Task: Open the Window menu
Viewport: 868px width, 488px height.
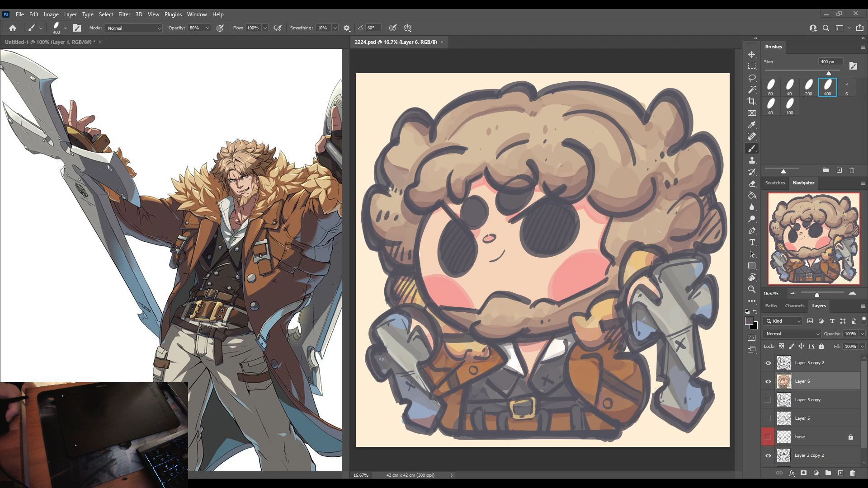Action: click(197, 14)
